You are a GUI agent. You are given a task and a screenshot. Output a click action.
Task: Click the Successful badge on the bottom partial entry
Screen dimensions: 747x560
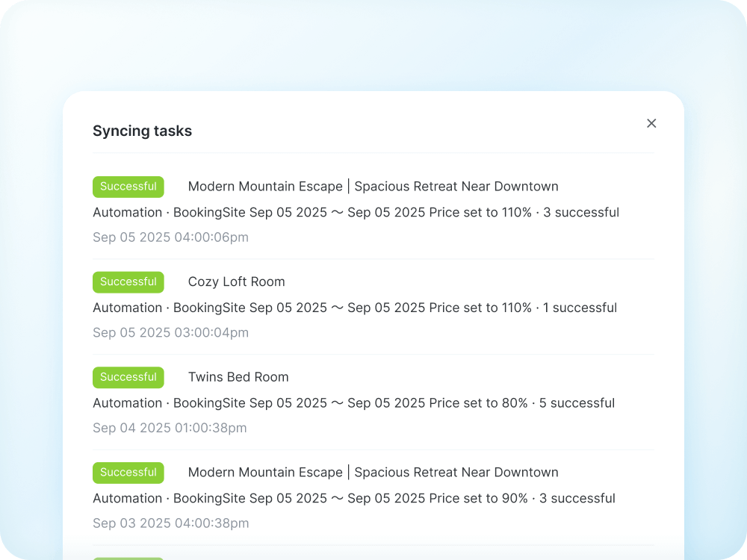[128, 557]
